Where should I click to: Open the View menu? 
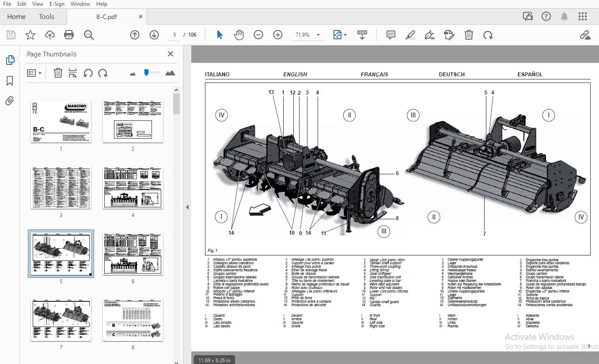pyautogui.click(x=38, y=4)
